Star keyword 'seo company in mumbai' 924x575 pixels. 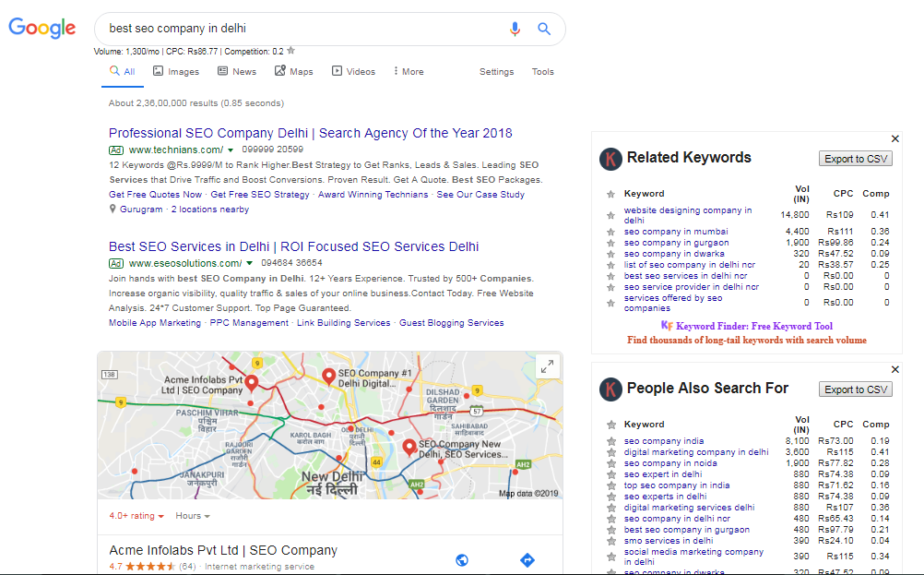click(611, 232)
